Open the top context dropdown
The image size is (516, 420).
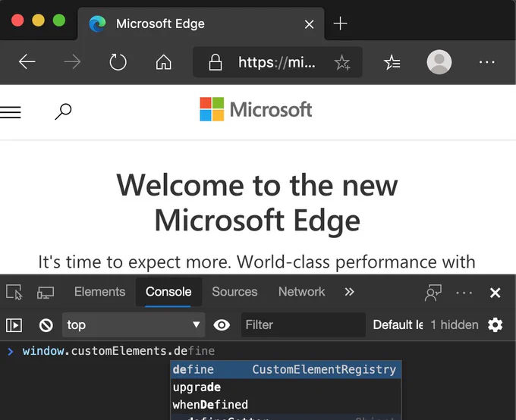pos(134,325)
